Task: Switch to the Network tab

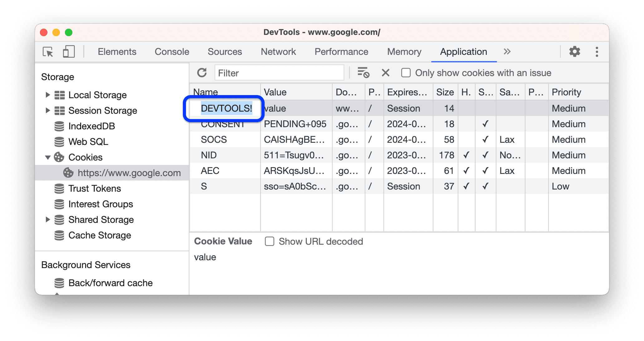Action: (279, 51)
